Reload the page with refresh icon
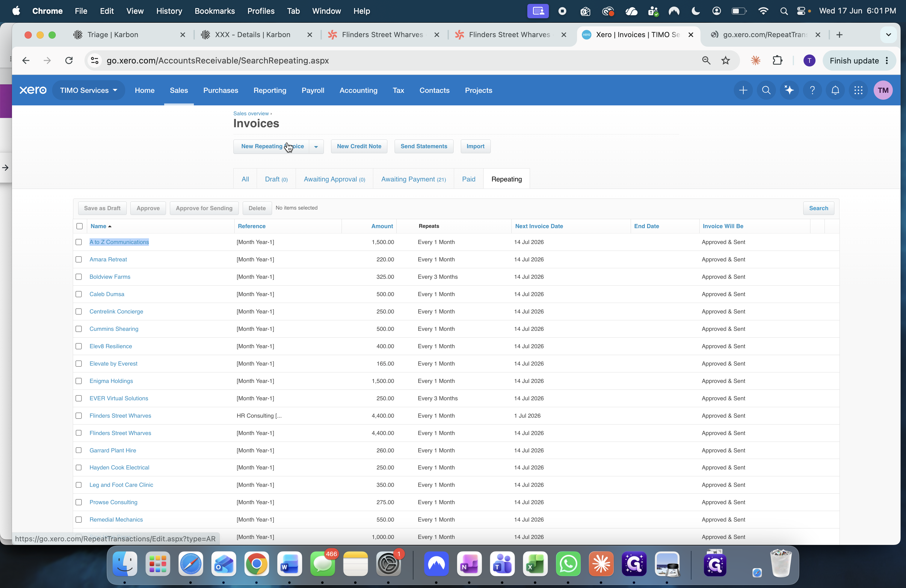Image resolution: width=906 pixels, height=588 pixels. 69,60
